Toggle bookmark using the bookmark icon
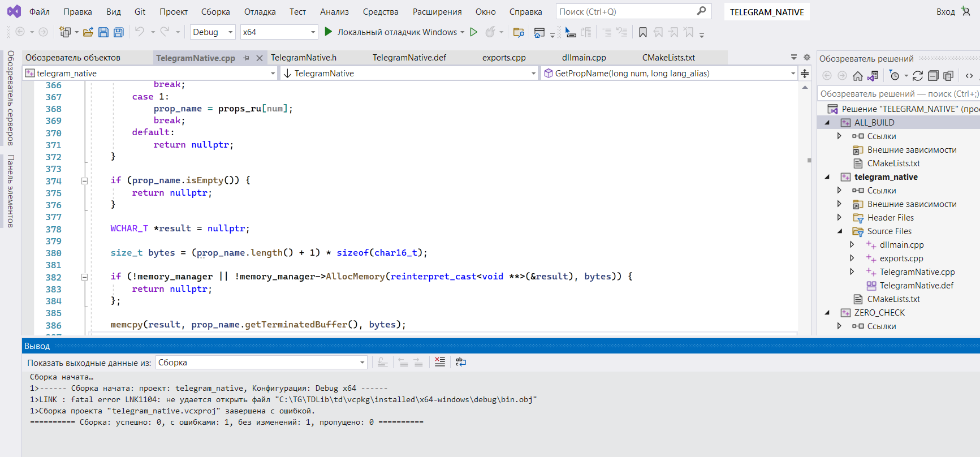980x457 pixels. (643, 32)
